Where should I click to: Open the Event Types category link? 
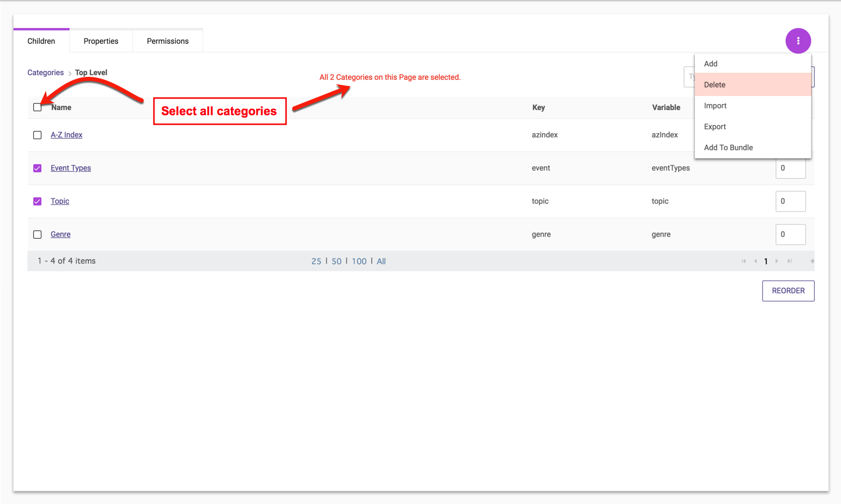point(70,168)
